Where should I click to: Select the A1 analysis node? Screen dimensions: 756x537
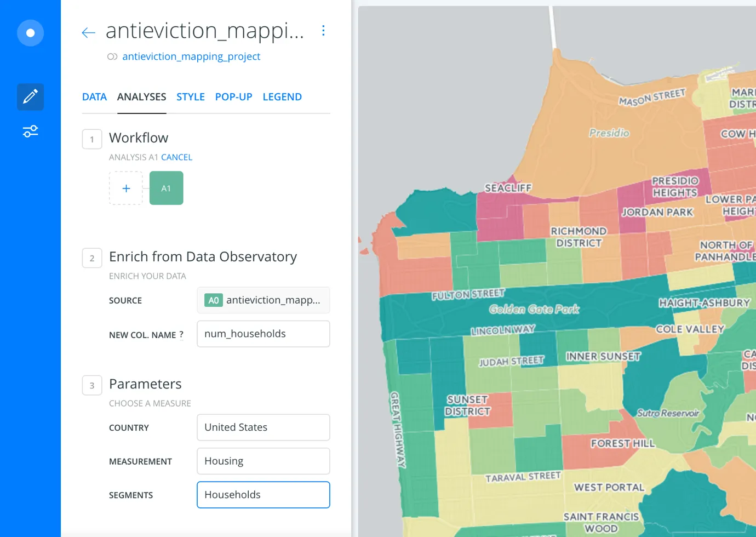pos(166,188)
